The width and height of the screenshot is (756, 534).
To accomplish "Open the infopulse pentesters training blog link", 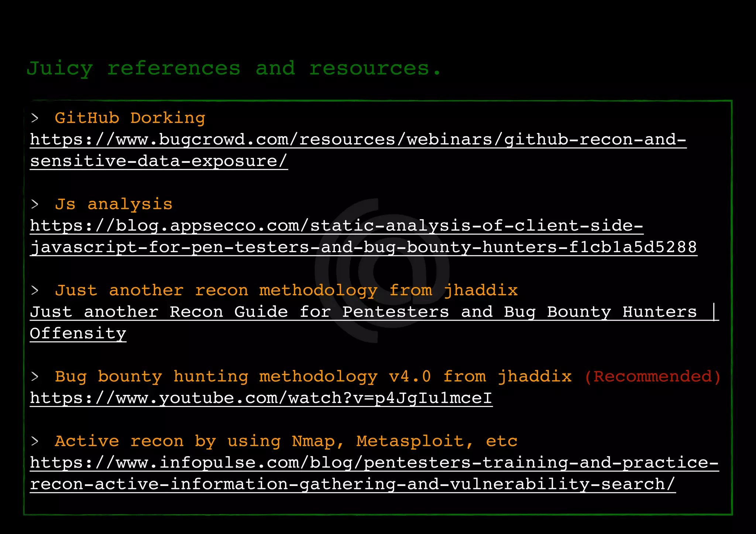I will pyautogui.click(x=374, y=463).
